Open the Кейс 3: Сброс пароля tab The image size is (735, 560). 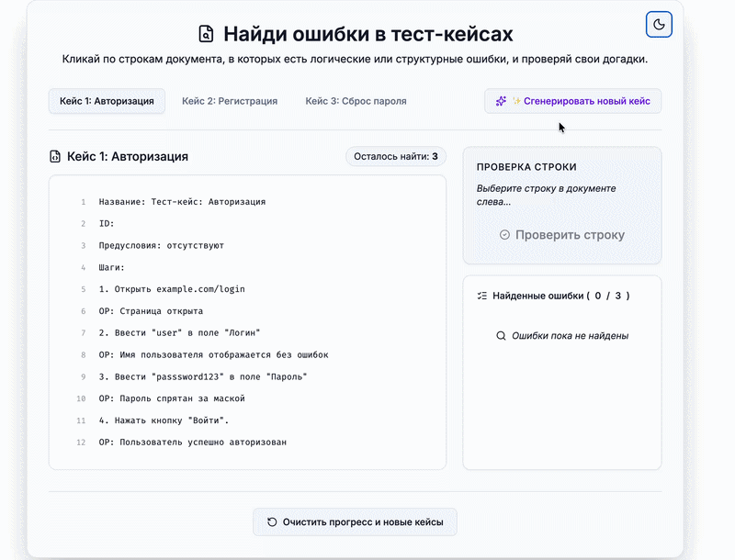click(357, 101)
